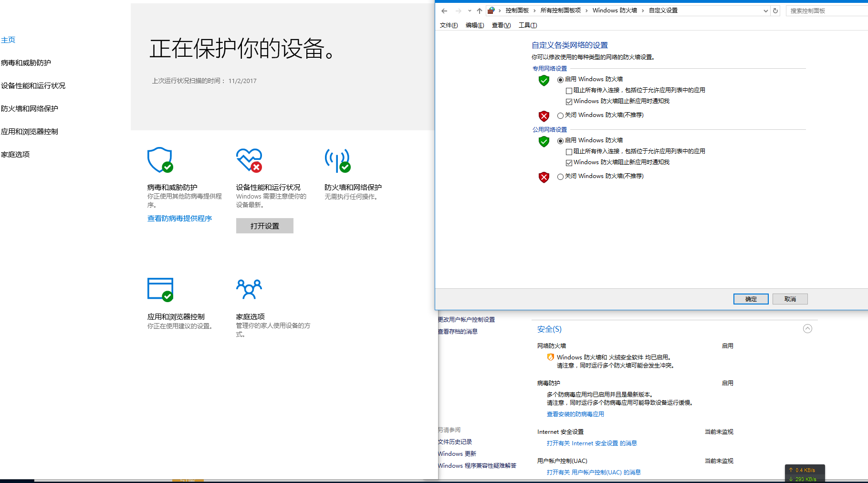Open 文件历史记录 link
868x483 pixels.
[x=455, y=442]
